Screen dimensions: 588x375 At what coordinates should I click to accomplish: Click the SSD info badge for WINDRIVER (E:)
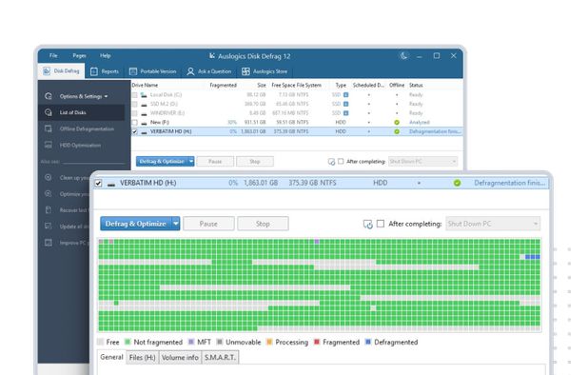pyautogui.click(x=345, y=113)
